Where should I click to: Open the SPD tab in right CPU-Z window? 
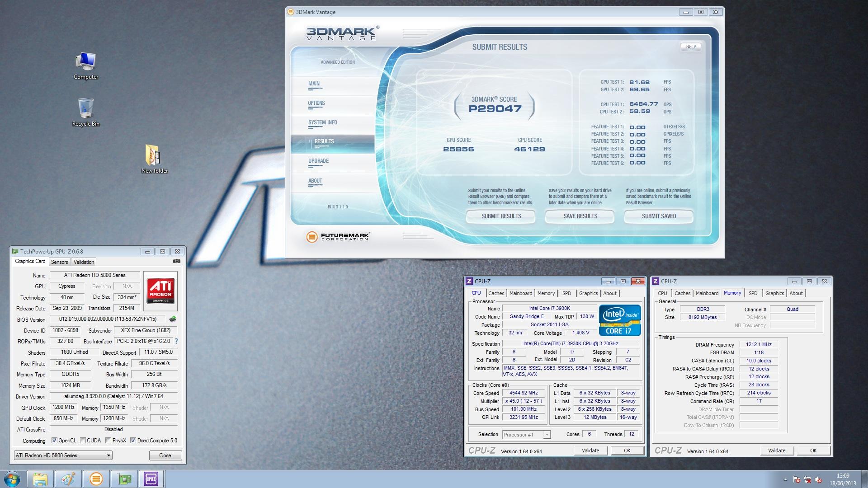pyautogui.click(x=753, y=293)
